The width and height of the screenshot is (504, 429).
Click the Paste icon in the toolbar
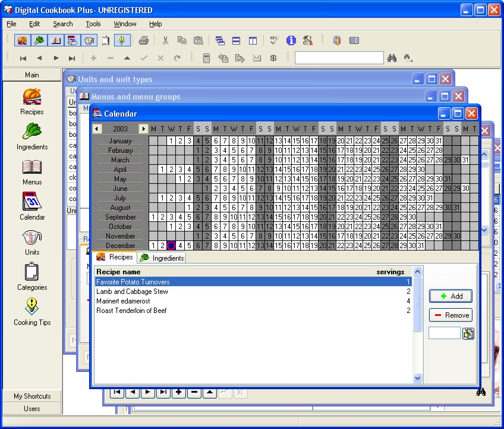tap(199, 40)
